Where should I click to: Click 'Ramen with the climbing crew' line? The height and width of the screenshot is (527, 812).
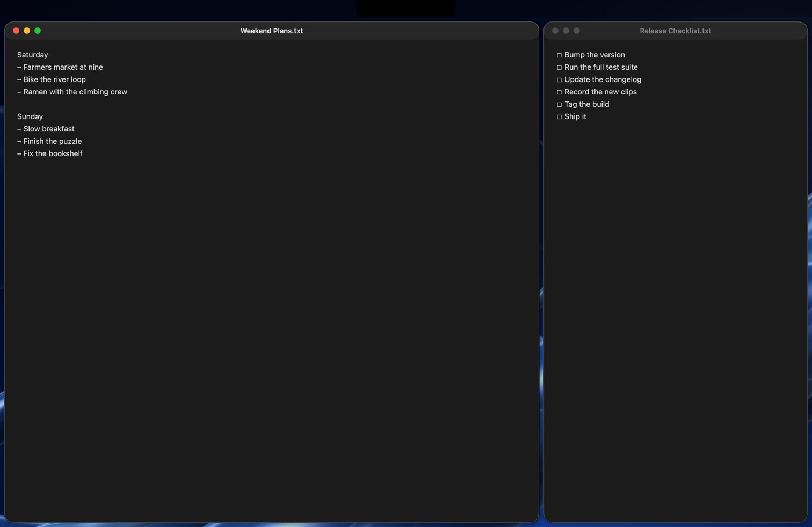[x=73, y=92]
